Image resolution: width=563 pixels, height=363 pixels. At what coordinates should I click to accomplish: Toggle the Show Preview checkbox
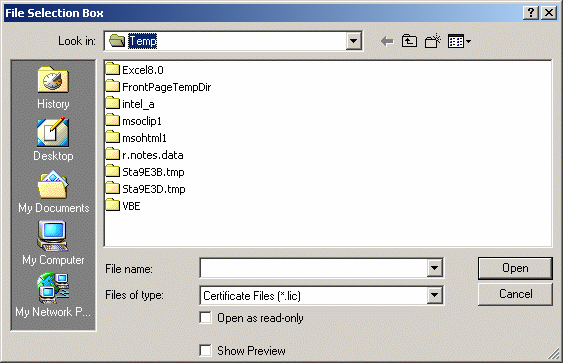[x=205, y=350]
